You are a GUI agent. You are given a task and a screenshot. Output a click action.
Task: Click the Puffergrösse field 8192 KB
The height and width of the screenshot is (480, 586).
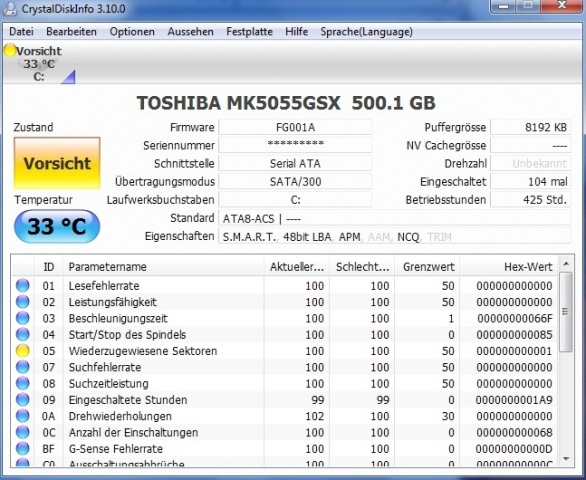(x=531, y=127)
